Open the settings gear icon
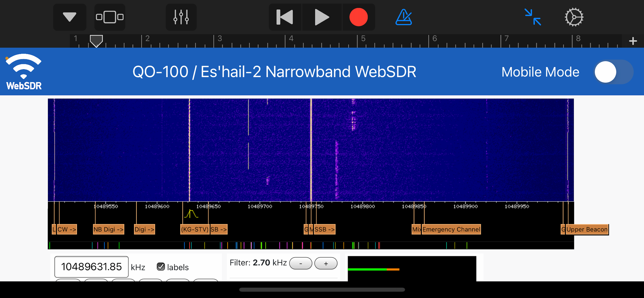644x298 pixels. point(574,17)
